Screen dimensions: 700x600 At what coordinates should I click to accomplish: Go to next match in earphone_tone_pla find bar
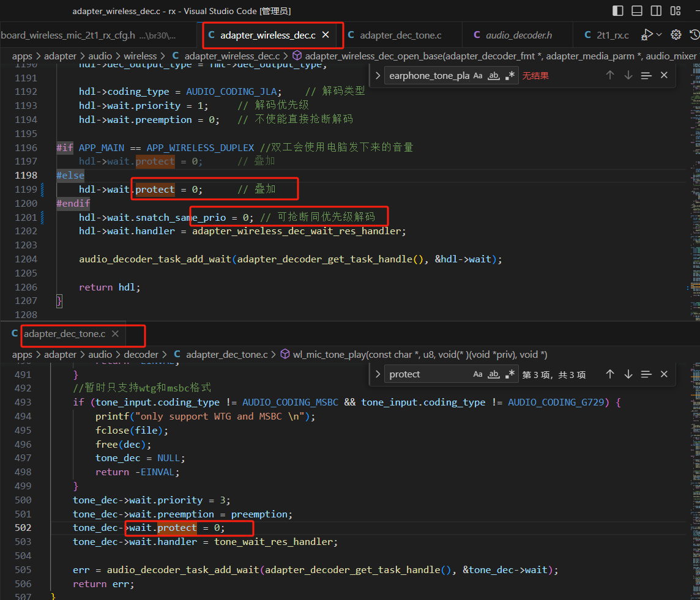(628, 75)
